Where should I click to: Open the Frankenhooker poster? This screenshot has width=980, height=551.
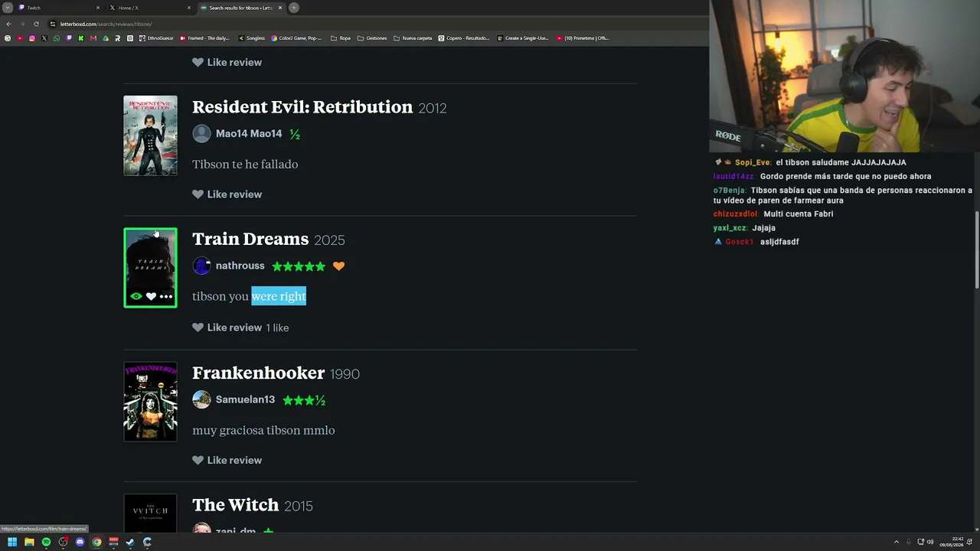pyautogui.click(x=151, y=402)
